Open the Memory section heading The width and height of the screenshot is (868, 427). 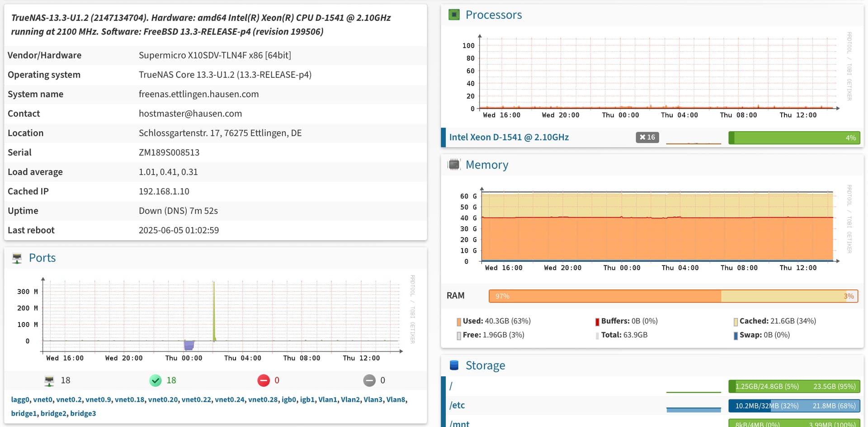pyautogui.click(x=487, y=165)
